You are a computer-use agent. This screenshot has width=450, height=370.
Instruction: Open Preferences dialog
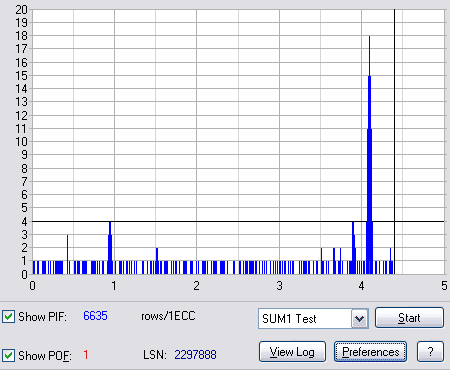coord(370,352)
